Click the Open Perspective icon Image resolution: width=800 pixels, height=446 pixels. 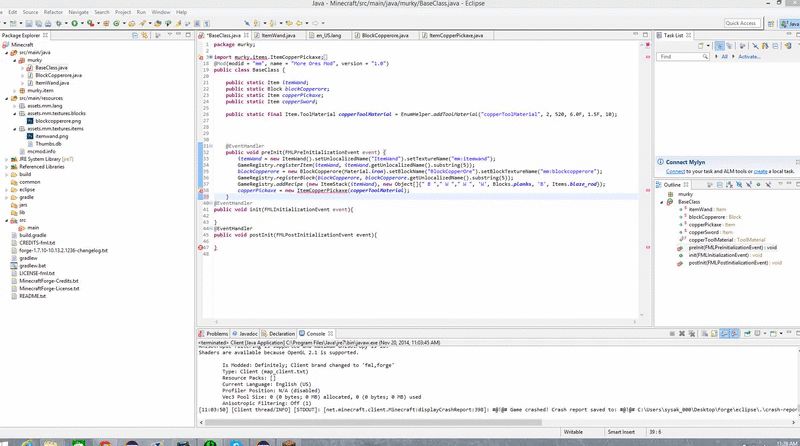click(771, 23)
